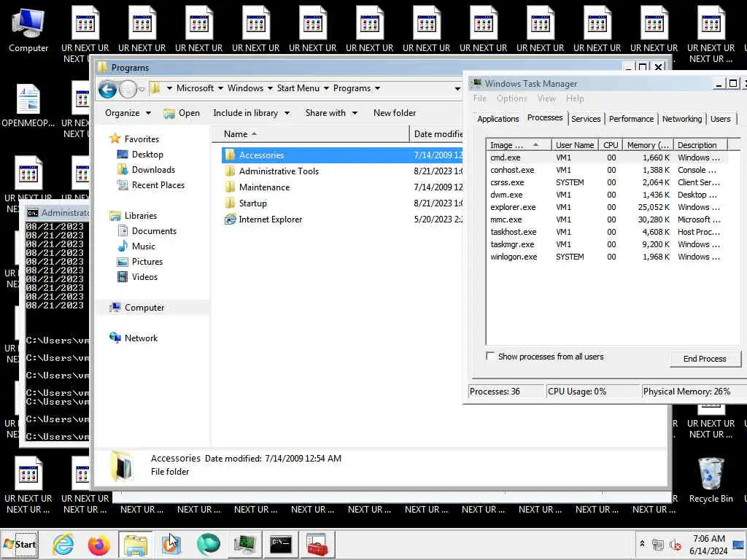Open Task Manager's File menu
Viewport: 747px width, 560px height.
[x=480, y=98]
